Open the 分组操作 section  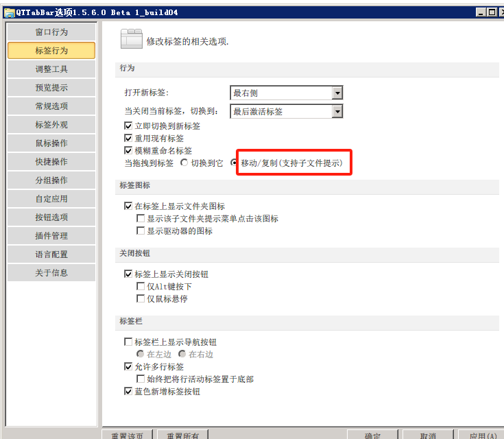click(51, 180)
